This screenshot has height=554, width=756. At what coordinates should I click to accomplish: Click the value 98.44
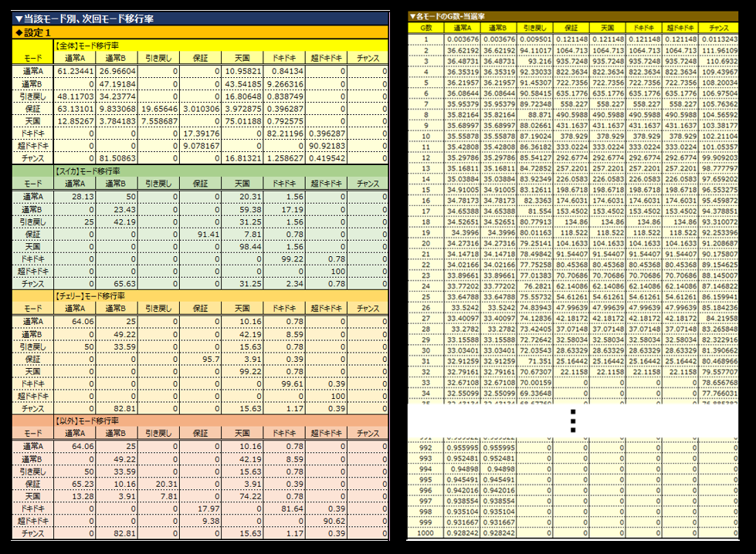coord(242,247)
